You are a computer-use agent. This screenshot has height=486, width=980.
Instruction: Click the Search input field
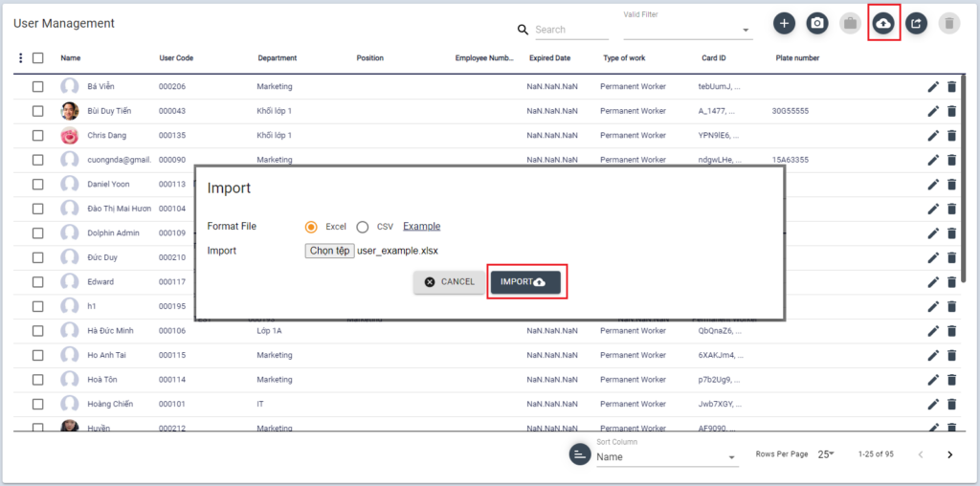point(570,30)
